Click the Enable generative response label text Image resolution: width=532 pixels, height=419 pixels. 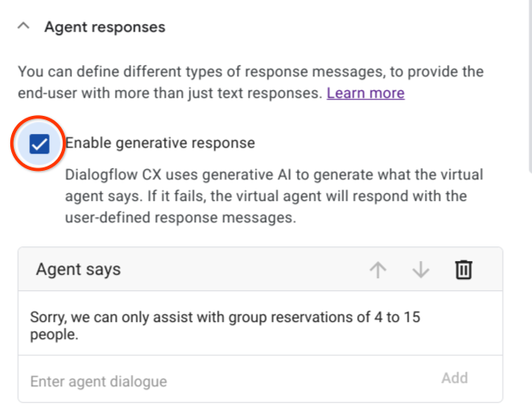click(160, 143)
